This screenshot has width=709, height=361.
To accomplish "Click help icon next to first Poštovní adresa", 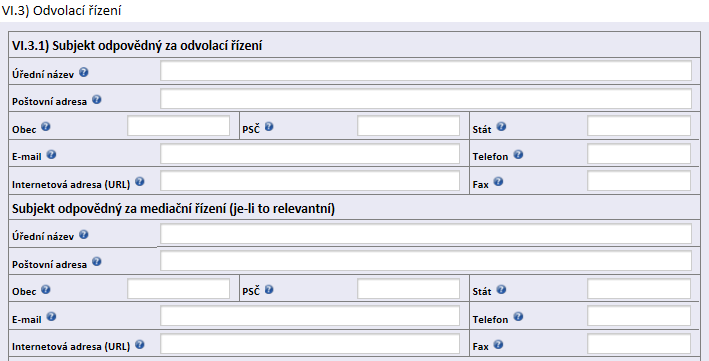I will (x=97, y=100).
